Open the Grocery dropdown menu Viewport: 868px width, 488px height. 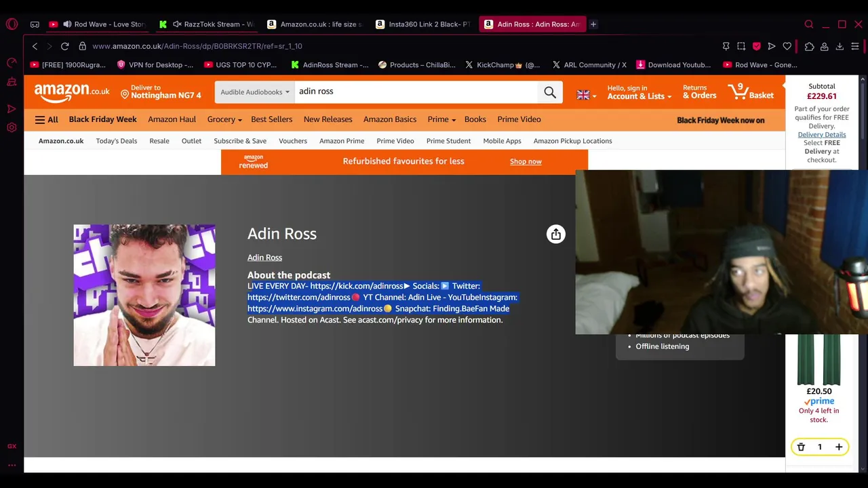coord(224,119)
